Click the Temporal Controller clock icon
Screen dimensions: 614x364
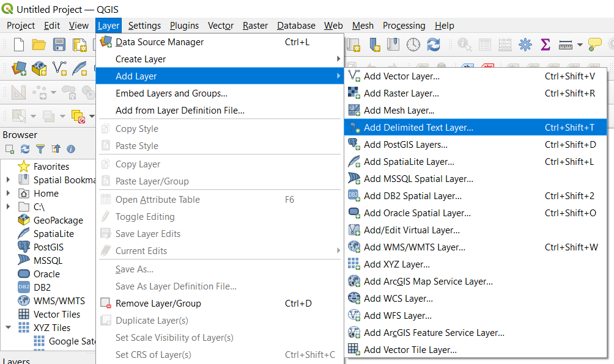413,45
